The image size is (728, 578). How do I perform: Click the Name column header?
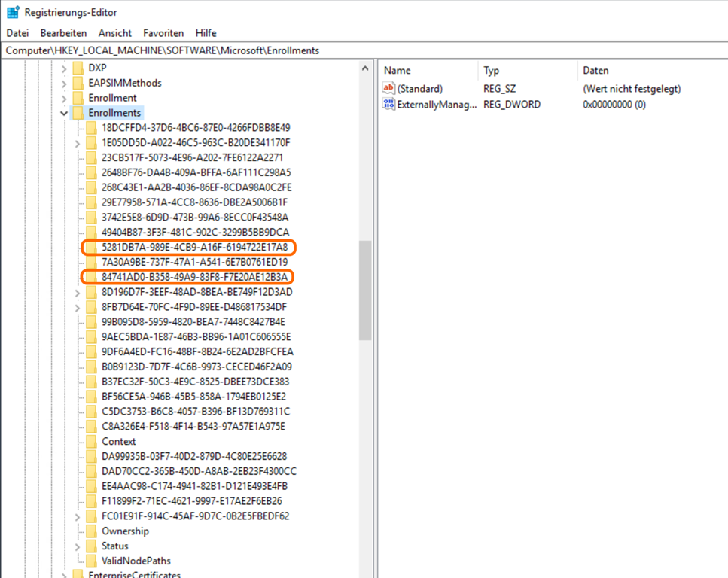click(x=398, y=71)
